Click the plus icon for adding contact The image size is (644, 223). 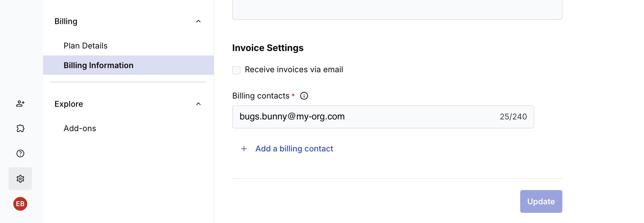pyautogui.click(x=244, y=149)
